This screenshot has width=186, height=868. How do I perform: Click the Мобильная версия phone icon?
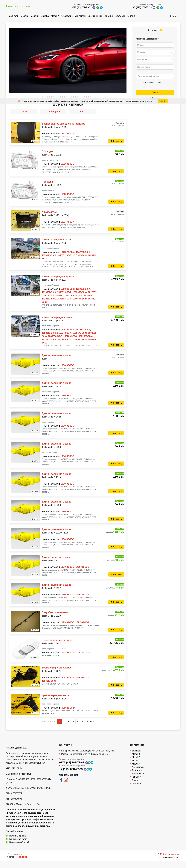pyautogui.click(x=158, y=854)
